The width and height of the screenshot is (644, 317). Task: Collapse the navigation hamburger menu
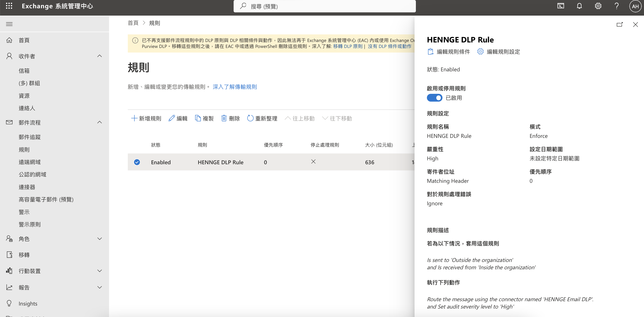point(9,24)
